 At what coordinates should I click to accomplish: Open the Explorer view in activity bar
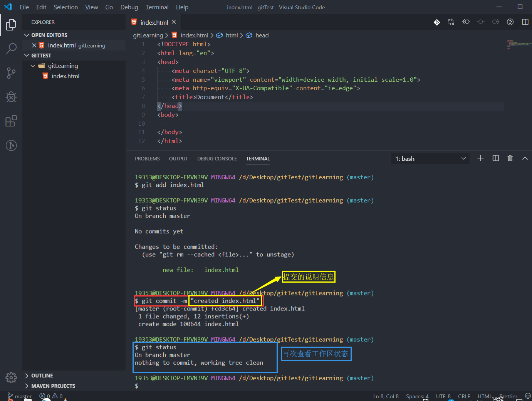click(x=11, y=25)
